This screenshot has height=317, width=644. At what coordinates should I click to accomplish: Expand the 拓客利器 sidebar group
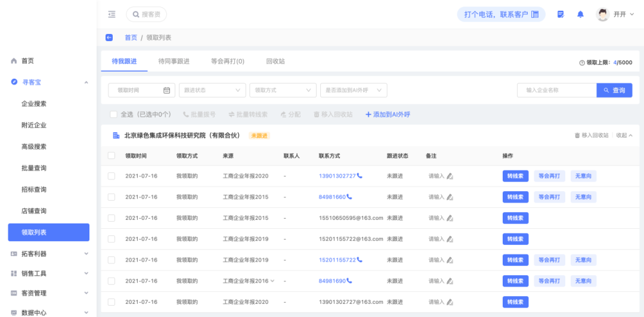tap(86, 254)
